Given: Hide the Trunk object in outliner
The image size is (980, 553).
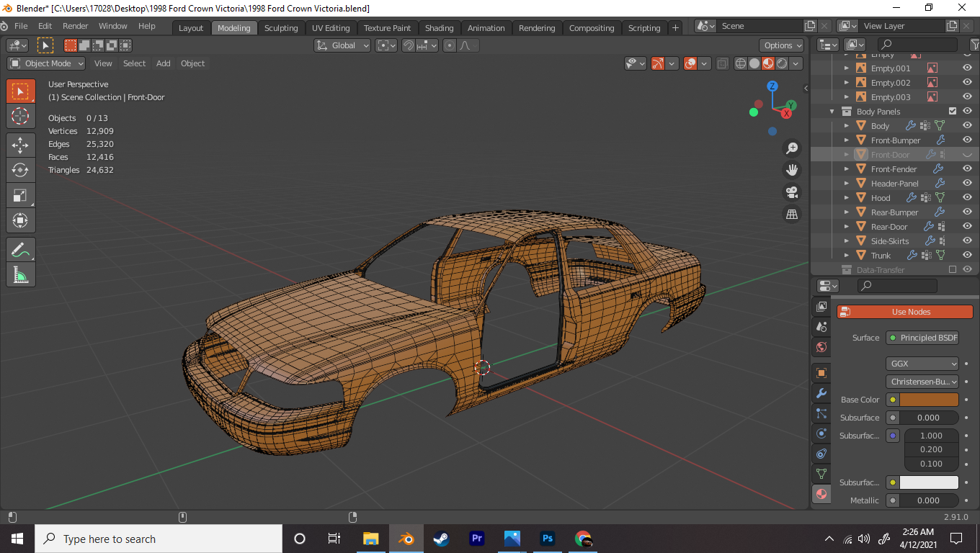Looking at the screenshot, I should point(967,255).
